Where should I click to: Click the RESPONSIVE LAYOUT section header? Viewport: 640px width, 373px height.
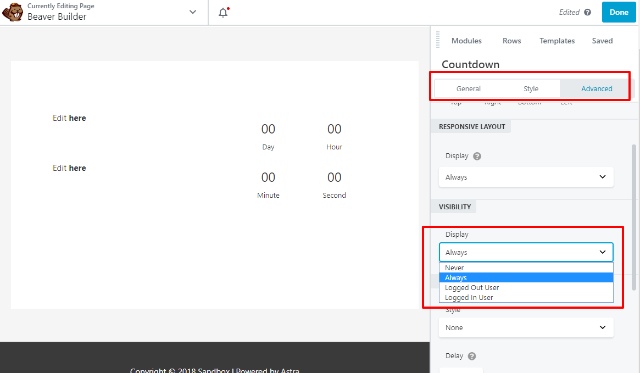coord(471,127)
